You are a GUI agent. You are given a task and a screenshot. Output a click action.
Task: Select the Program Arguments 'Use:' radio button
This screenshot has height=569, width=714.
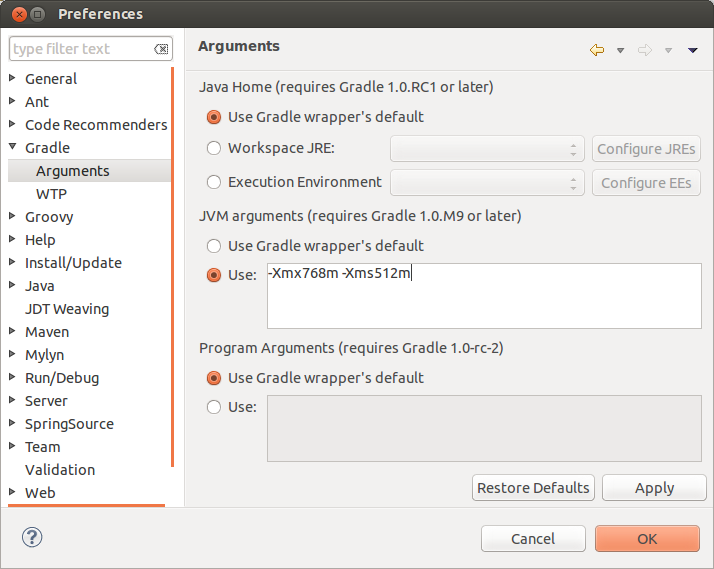click(x=214, y=407)
